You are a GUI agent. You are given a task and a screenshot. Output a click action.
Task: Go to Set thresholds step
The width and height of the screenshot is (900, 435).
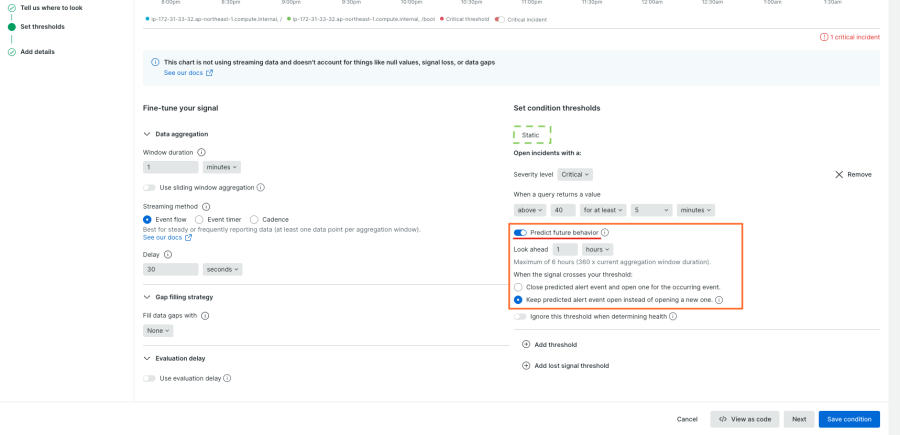[x=42, y=27]
